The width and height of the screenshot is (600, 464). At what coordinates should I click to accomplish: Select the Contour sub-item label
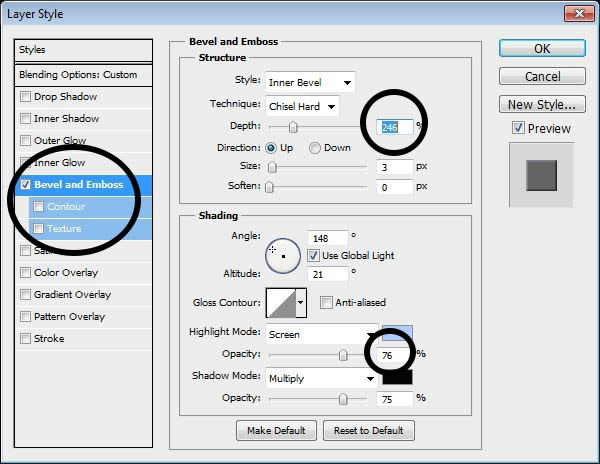(66, 207)
